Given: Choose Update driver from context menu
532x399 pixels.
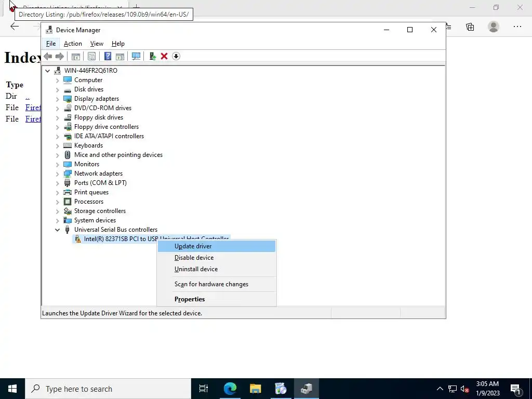Looking at the screenshot, I should coord(217,246).
